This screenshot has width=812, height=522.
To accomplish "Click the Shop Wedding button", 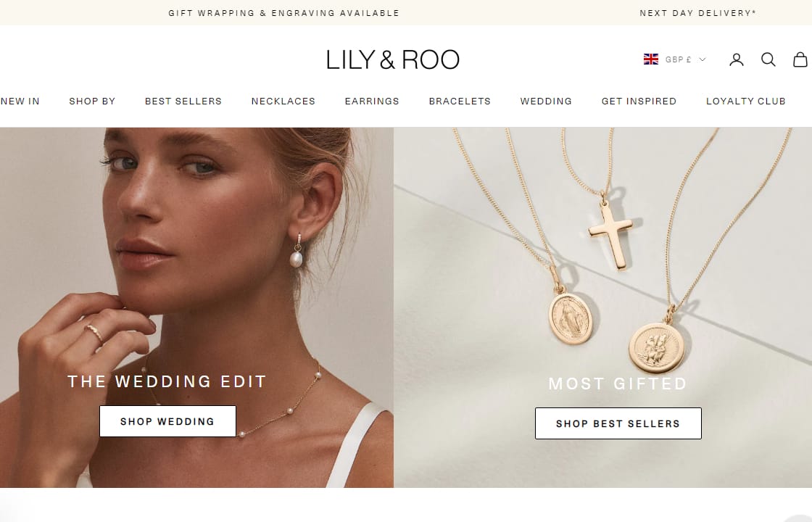I will pos(167,421).
